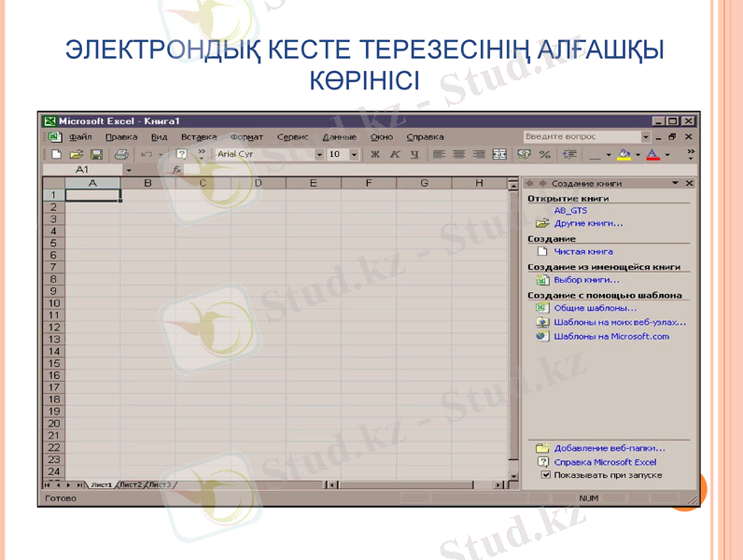743x560 pixels.
Task: Open the Справка menu
Action: point(425,137)
